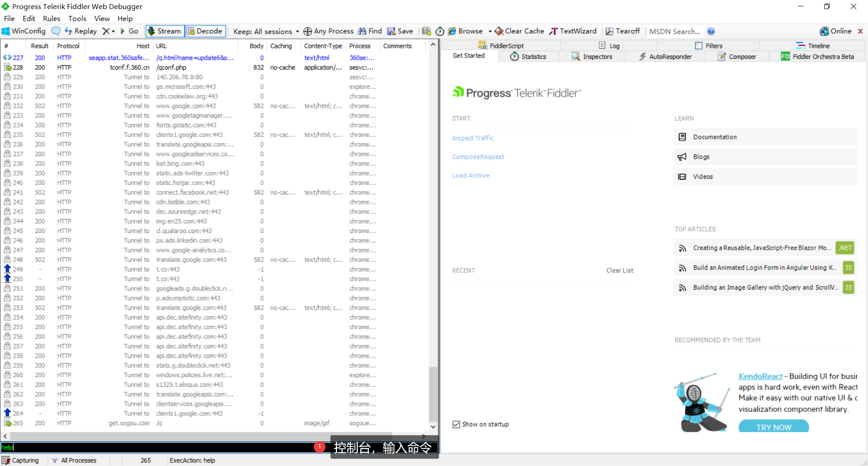Open the TextWizard tool
The image size is (868, 466).
pos(573,31)
